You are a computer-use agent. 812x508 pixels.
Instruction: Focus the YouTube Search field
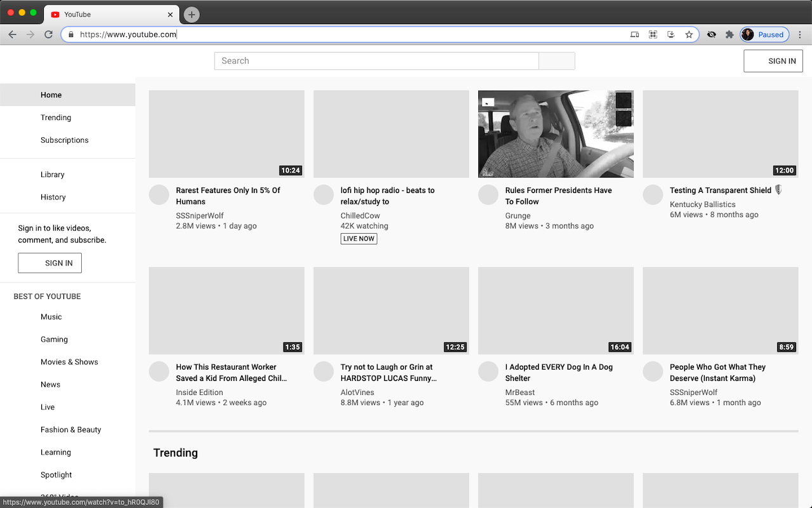point(376,61)
